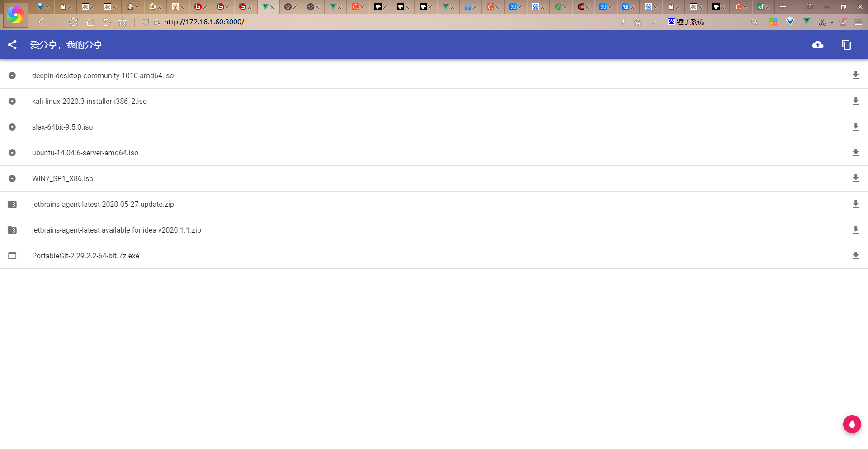The image size is (868, 449).
Task: Close the sf tab
Action: pos(768,7)
